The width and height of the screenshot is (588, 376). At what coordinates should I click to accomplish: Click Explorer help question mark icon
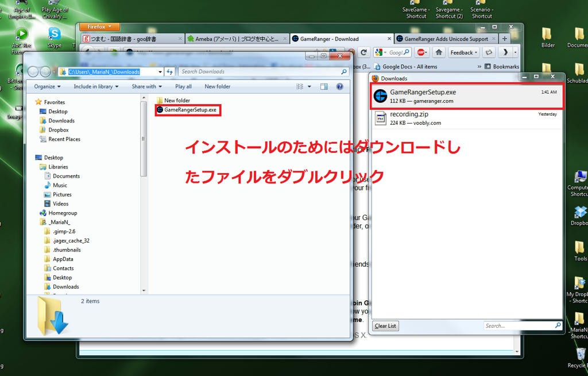339,87
